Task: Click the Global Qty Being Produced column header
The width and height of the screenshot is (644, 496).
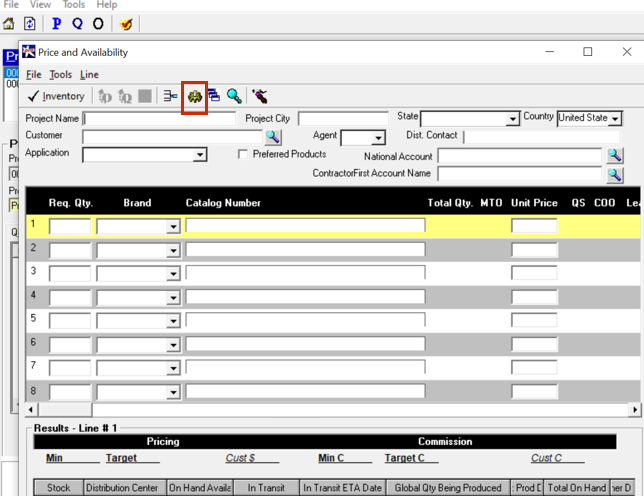Action: tap(448, 488)
